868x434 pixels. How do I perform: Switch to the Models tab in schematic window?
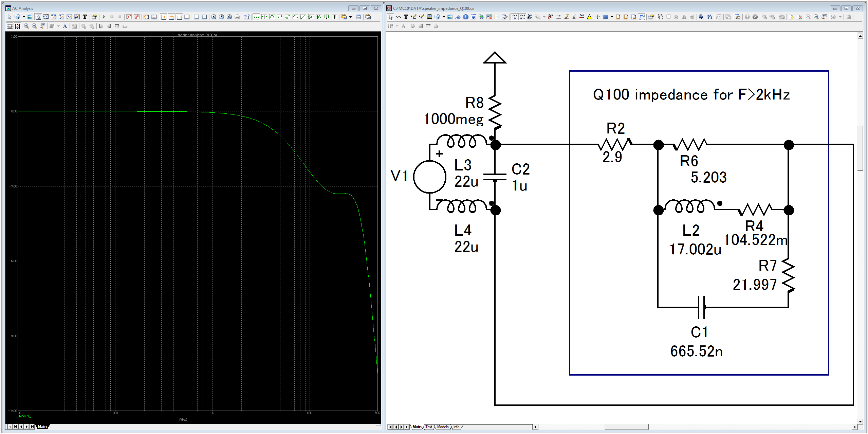443,427
